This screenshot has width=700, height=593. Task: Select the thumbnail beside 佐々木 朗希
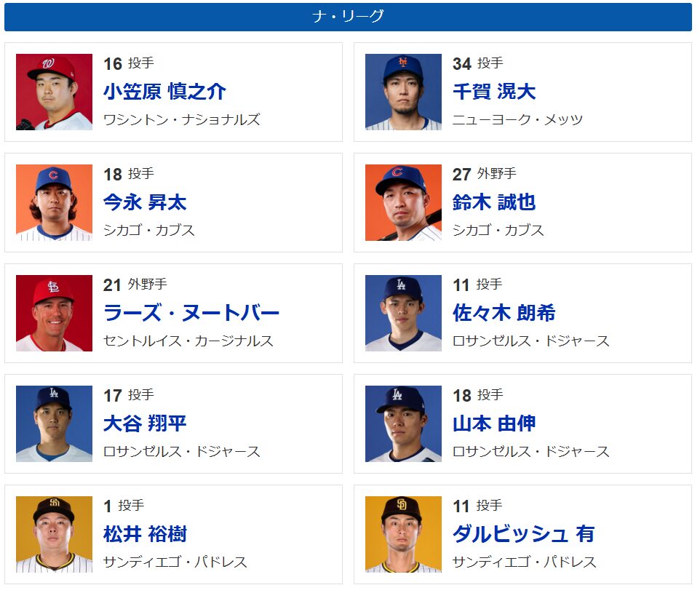tap(403, 313)
